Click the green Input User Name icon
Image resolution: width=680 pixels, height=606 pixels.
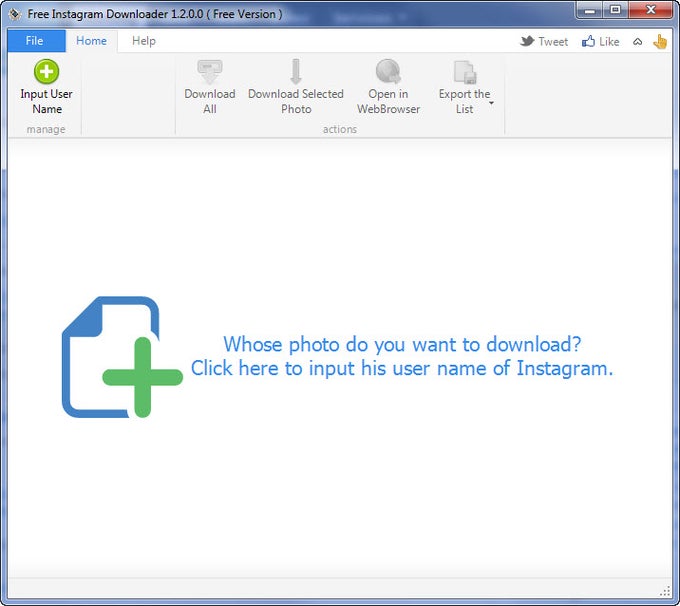[46, 72]
